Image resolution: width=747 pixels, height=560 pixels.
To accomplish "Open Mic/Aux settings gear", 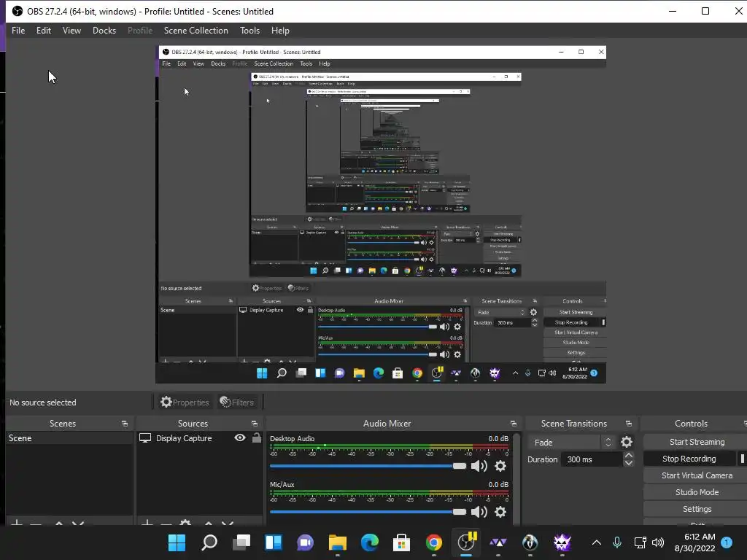I will (500, 512).
